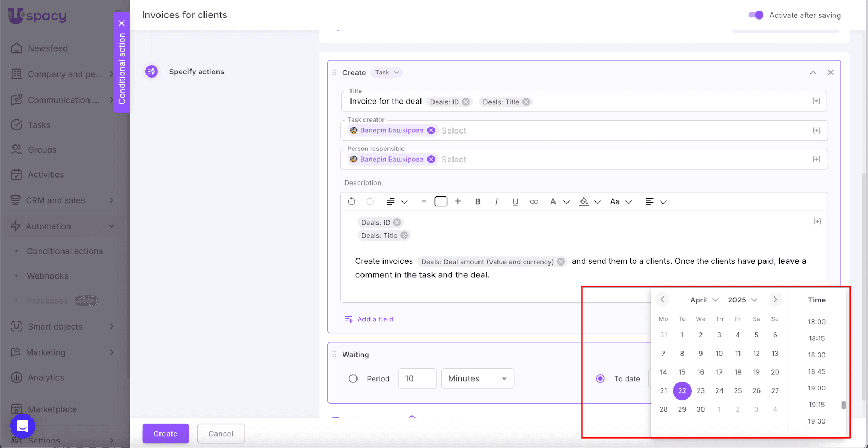The image size is (868, 448).
Task: Click the Create button
Action: click(x=165, y=433)
